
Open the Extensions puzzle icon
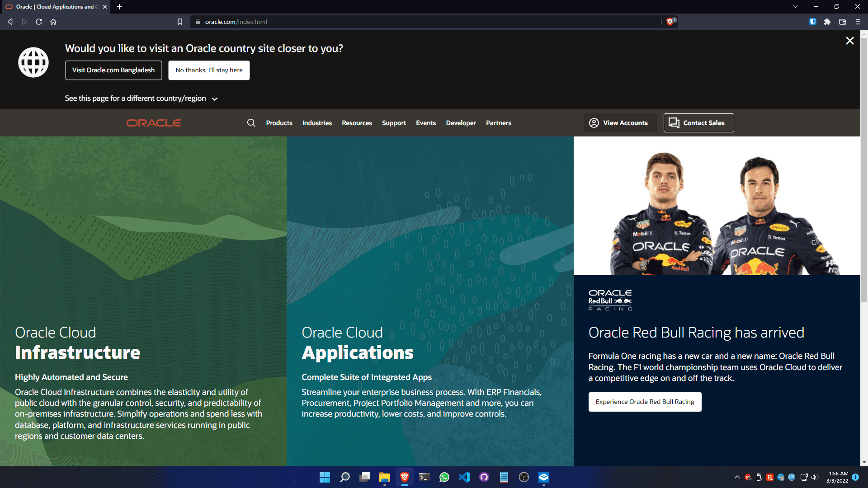coord(827,22)
